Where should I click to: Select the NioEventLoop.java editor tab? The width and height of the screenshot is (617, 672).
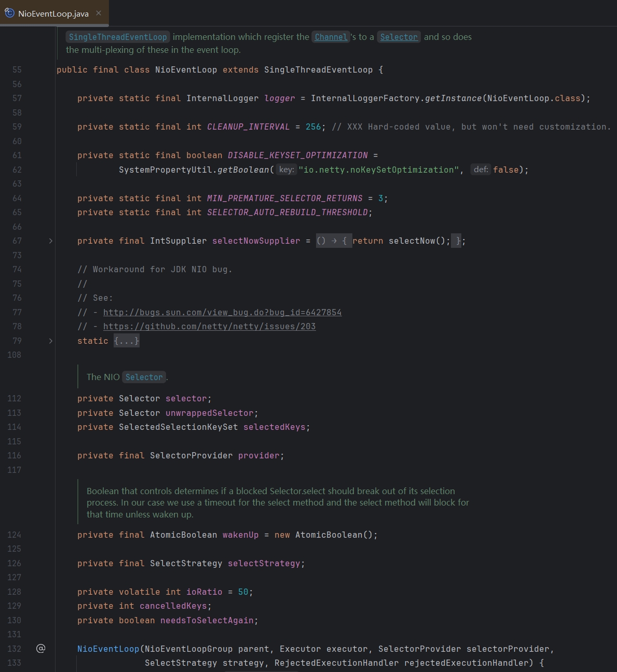(54, 13)
